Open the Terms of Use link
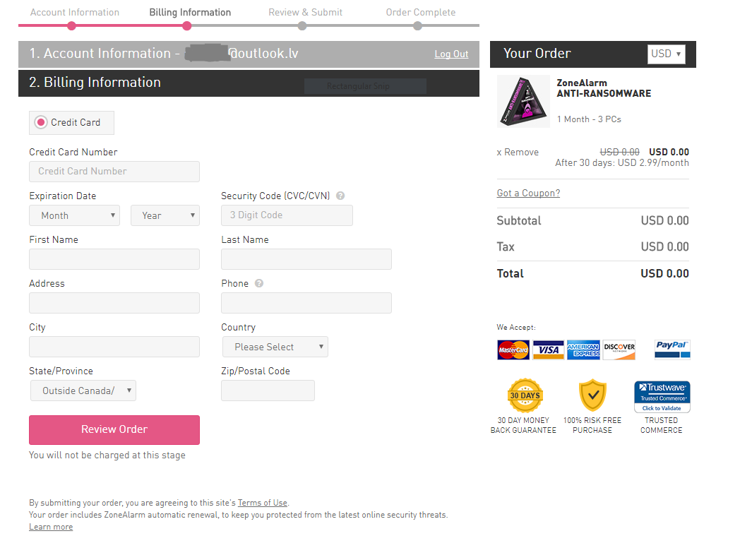Viewport: 740px width, 560px height. pyautogui.click(x=263, y=503)
